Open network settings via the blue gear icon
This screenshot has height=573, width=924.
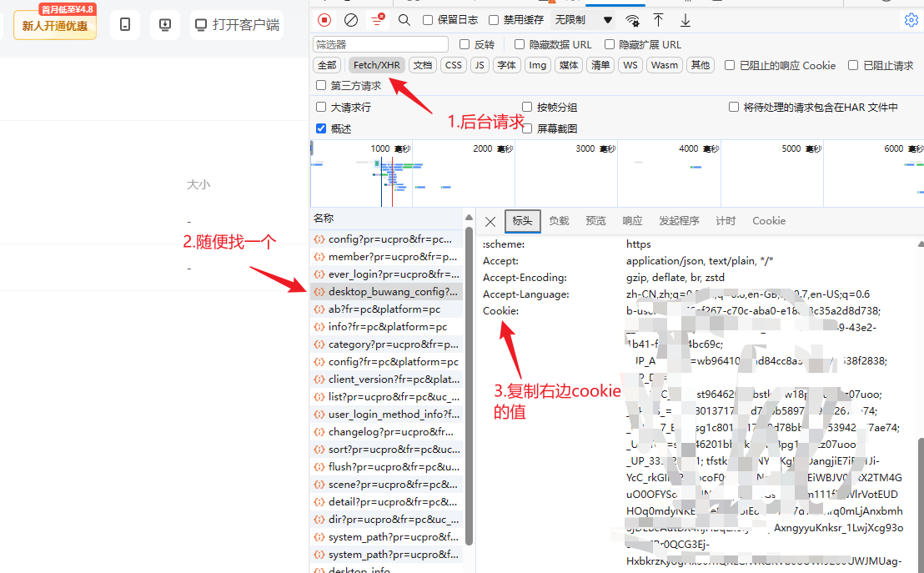point(911,20)
